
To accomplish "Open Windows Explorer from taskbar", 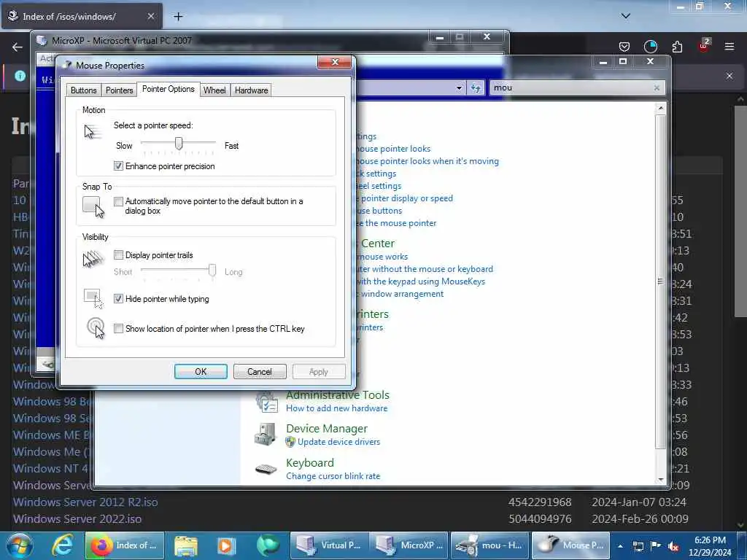I will 186,545.
